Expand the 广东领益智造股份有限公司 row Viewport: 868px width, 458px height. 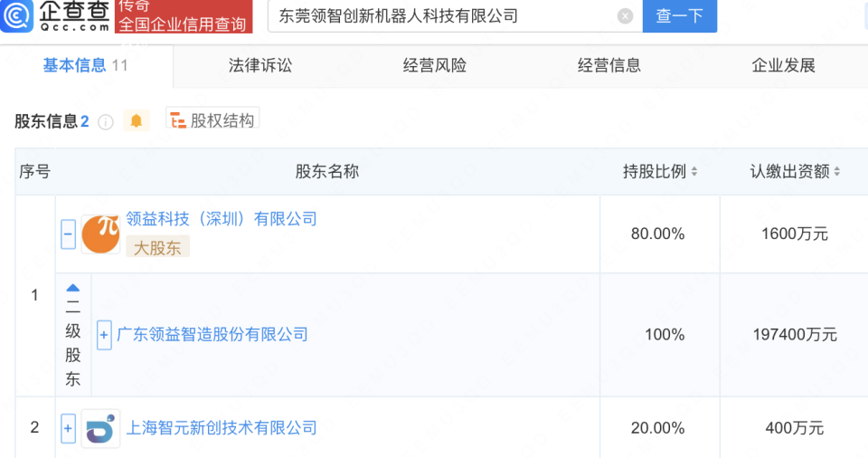pyautogui.click(x=104, y=335)
